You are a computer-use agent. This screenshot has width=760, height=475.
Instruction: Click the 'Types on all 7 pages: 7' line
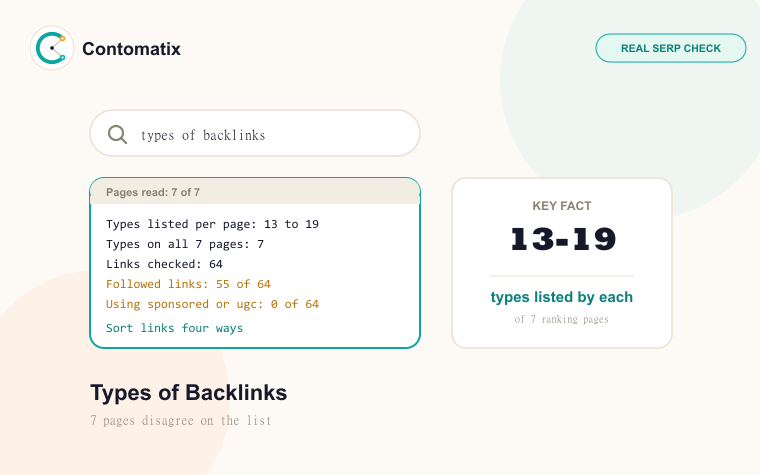click(185, 244)
